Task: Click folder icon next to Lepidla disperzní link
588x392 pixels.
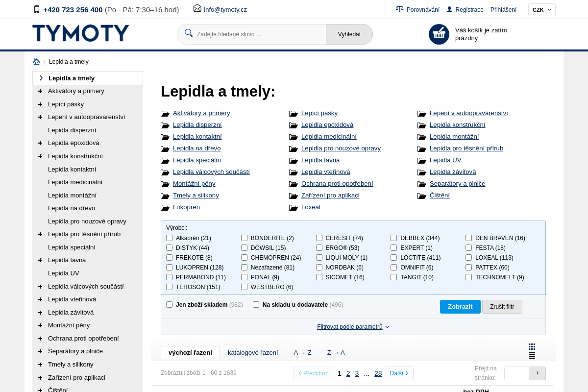Action: 165,125
